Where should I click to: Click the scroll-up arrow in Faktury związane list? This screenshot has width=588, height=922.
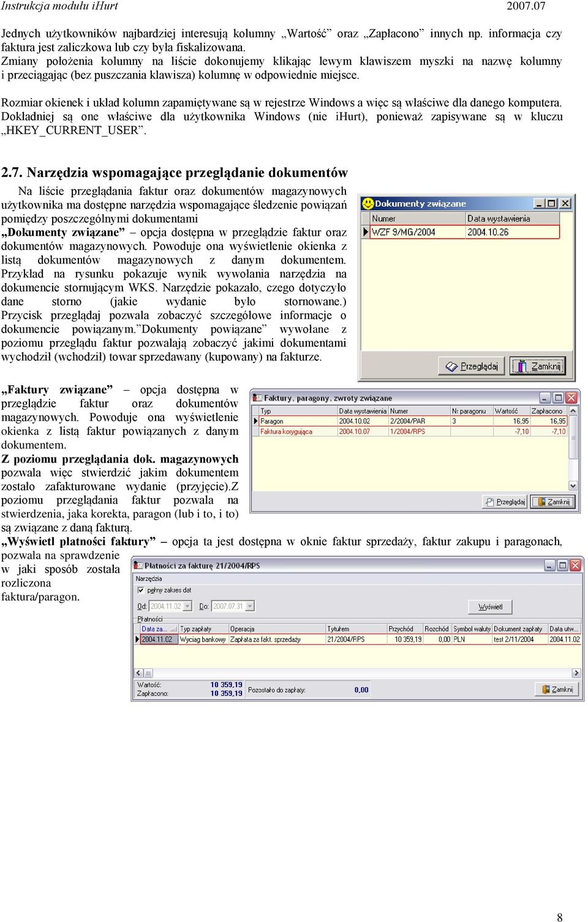573,411
